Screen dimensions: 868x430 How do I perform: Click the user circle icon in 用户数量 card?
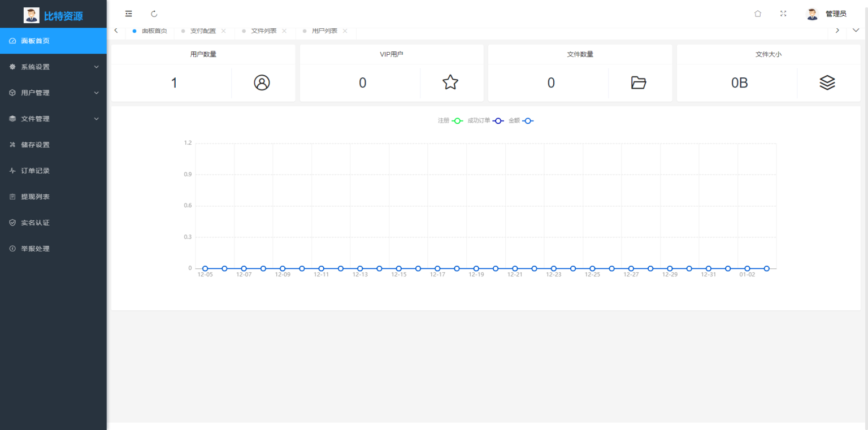tap(262, 82)
